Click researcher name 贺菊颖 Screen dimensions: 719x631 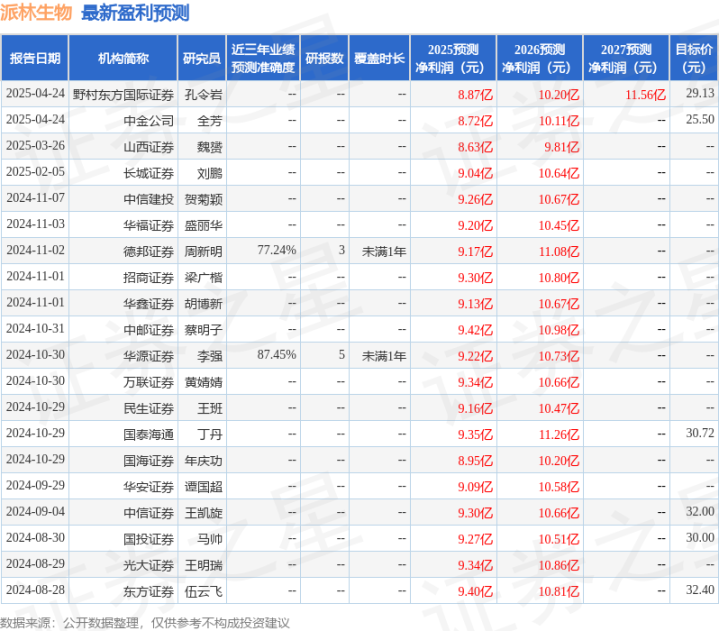coord(203,199)
